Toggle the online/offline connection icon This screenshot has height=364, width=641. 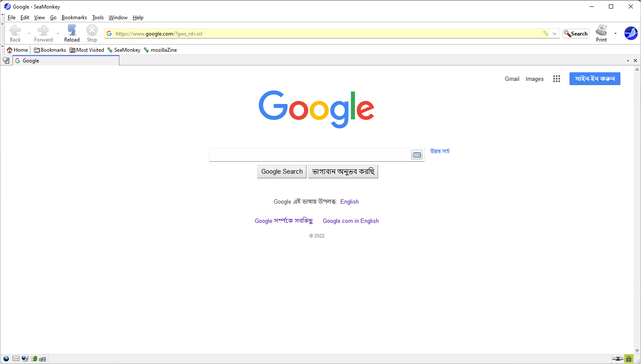tap(617, 359)
